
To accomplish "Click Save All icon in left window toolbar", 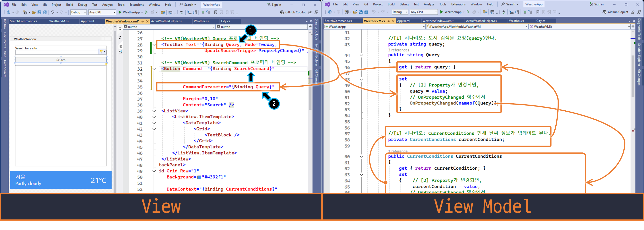I will point(45,12).
